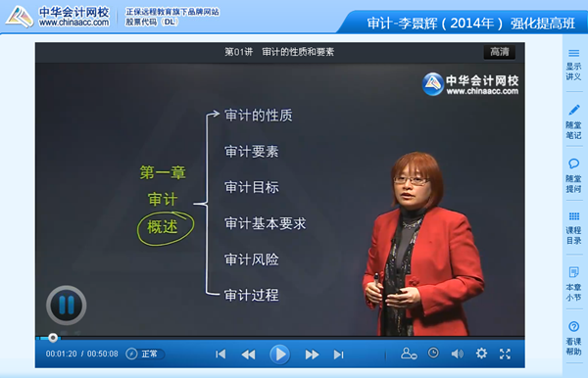Pause the video with the large round button
The width and height of the screenshot is (588, 378).
tap(67, 305)
